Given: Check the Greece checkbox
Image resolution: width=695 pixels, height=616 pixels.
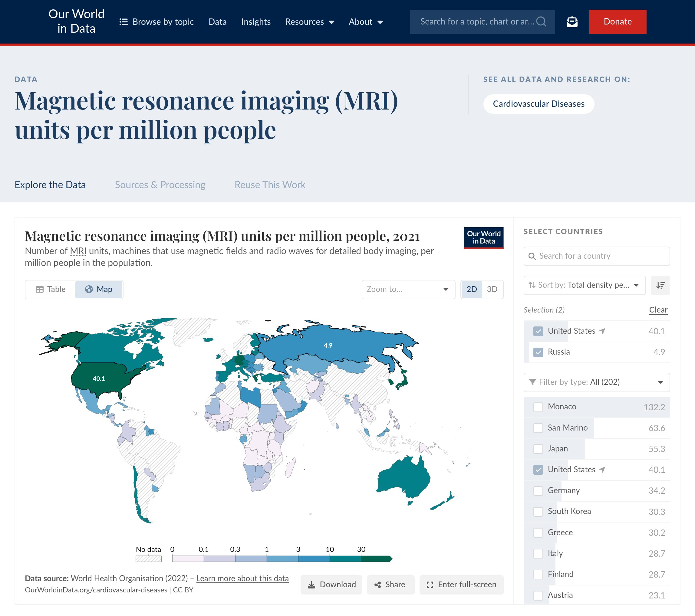Looking at the screenshot, I should point(538,532).
